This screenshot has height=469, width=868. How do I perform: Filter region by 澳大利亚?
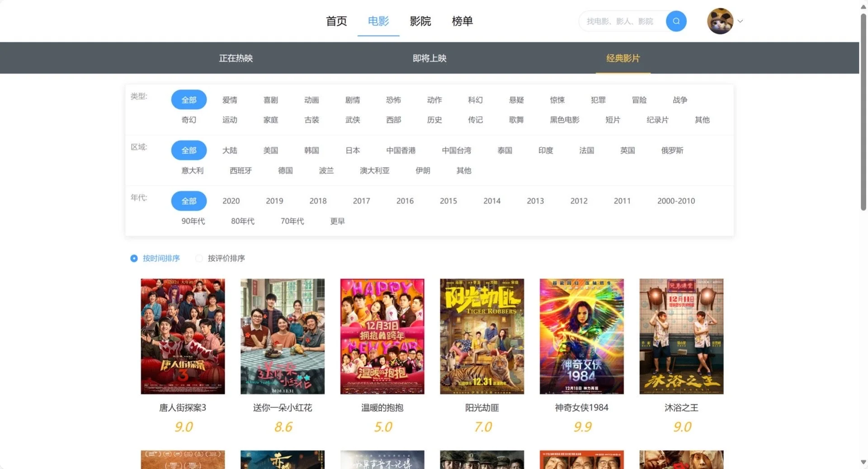[x=375, y=170]
